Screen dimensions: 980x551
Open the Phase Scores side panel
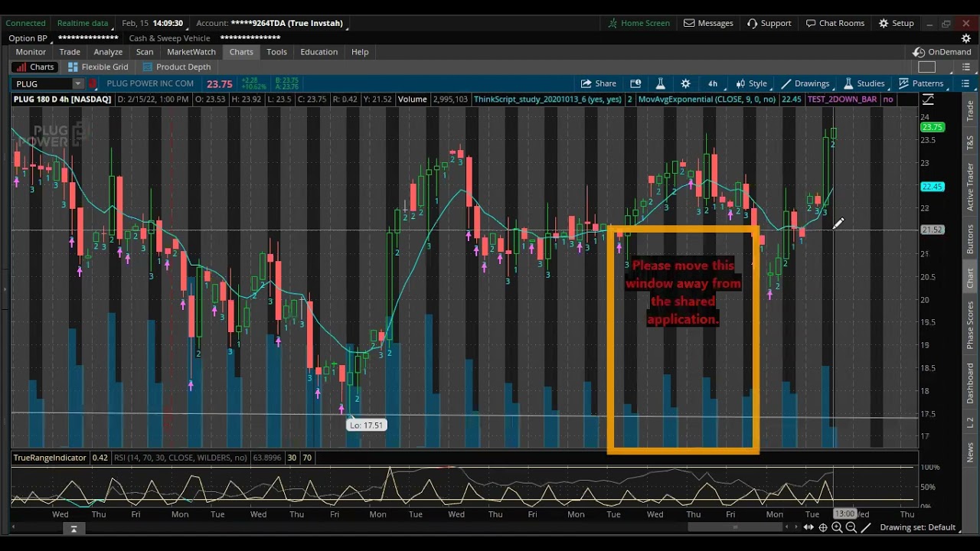tap(970, 325)
